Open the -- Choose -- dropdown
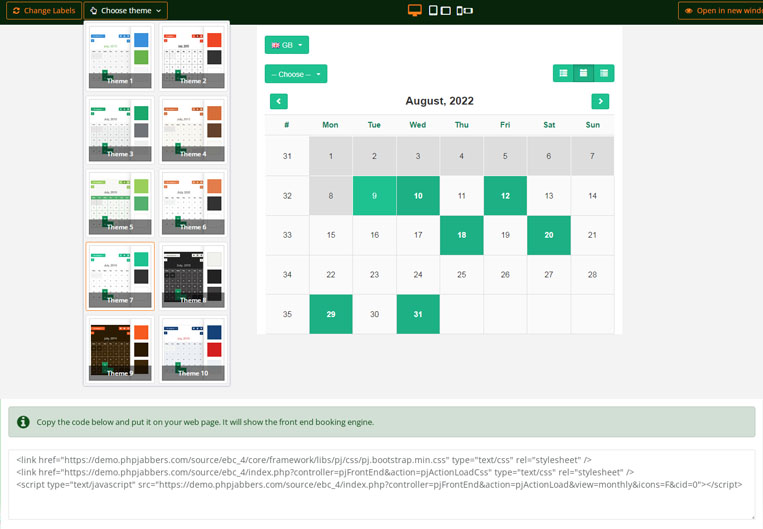This screenshot has width=763, height=529. (296, 74)
